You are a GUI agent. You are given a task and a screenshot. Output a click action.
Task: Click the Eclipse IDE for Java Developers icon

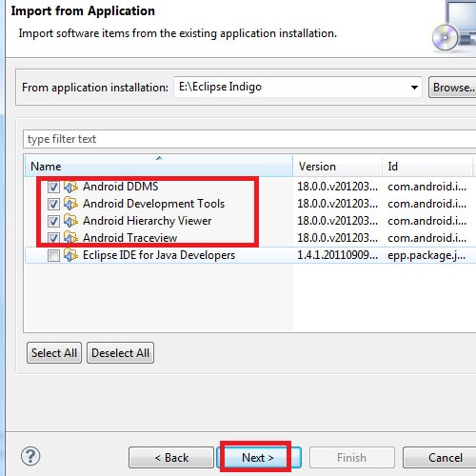coord(70,255)
